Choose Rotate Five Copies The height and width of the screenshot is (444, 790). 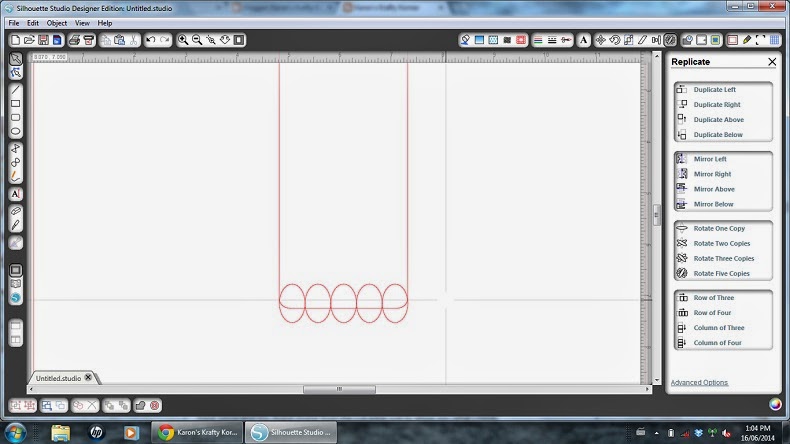[723, 273]
